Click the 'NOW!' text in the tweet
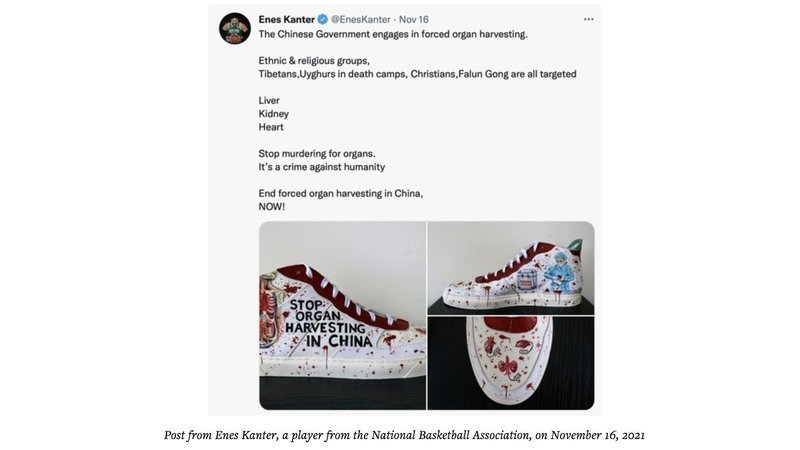The width and height of the screenshot is (800, 450). 272,206
